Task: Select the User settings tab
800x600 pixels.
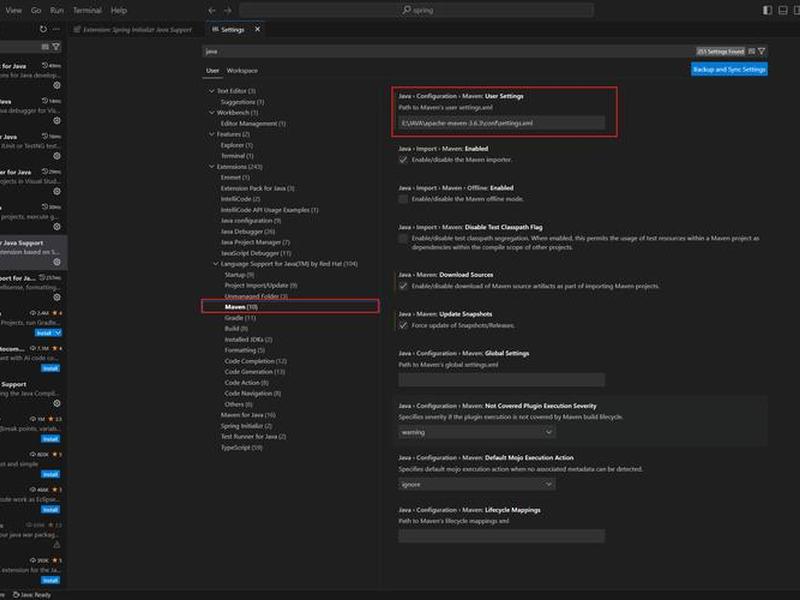Action: [212, 70]
